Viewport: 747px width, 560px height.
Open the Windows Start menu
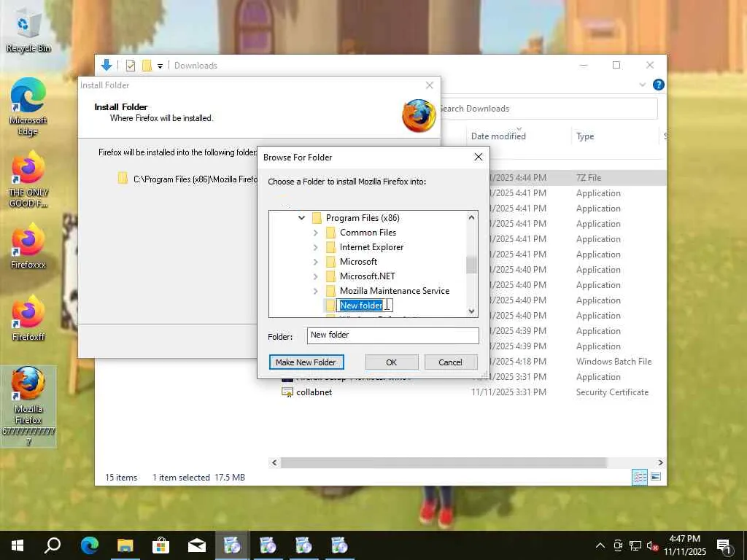[18, 545]
